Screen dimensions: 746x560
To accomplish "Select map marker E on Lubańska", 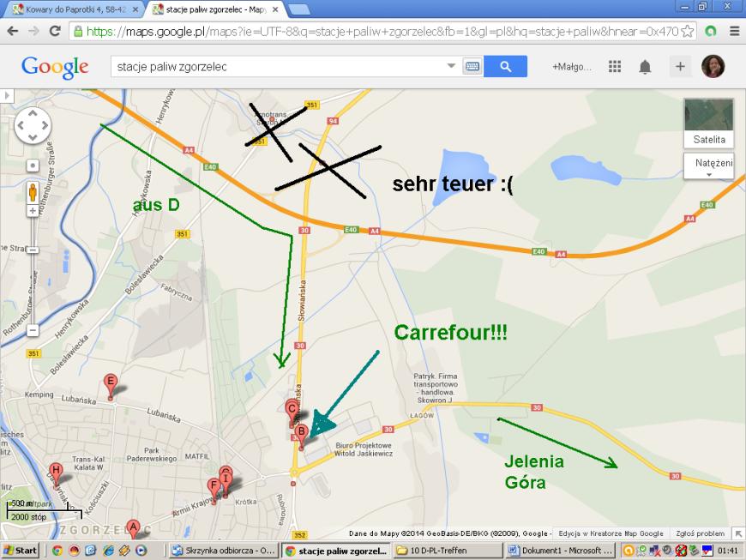I will (111, 385).
